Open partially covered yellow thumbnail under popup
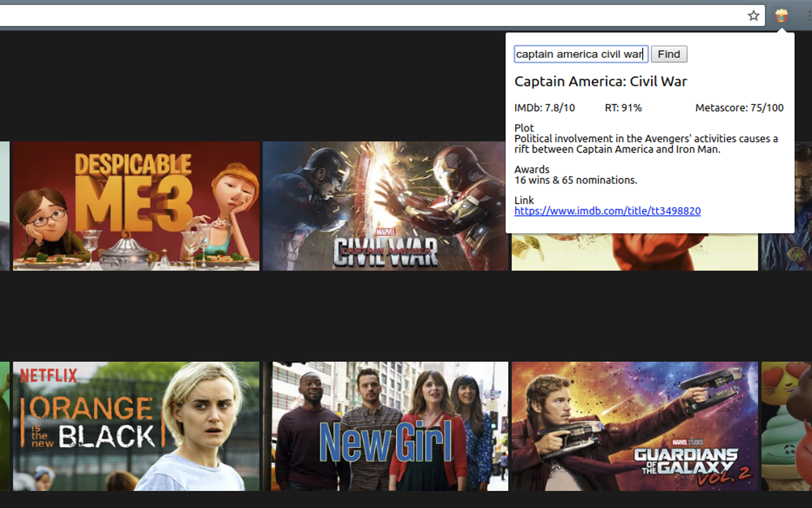Viewport: 812px width, 508px height. pyautogui.click(x=635, y=252)
